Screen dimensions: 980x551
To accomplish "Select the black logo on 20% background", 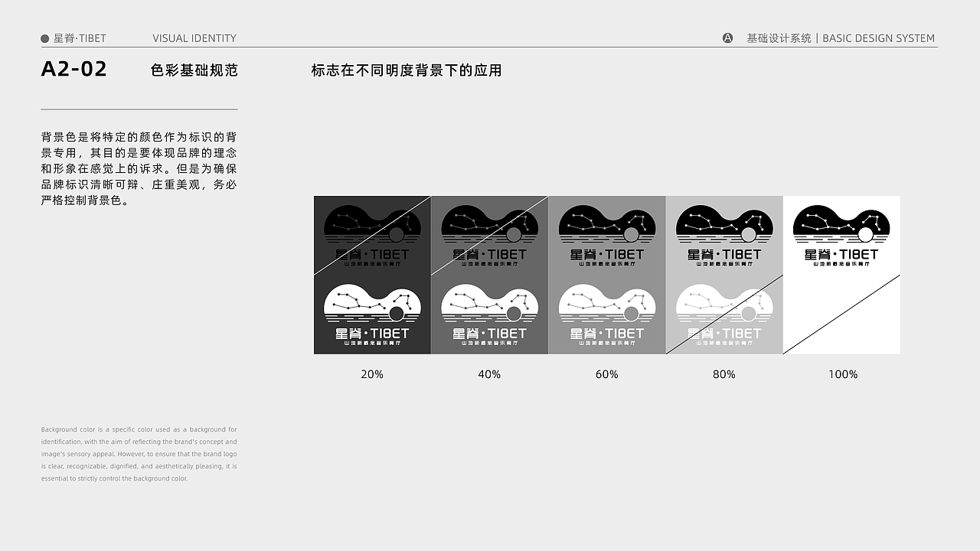I will [x=372, y=236].
